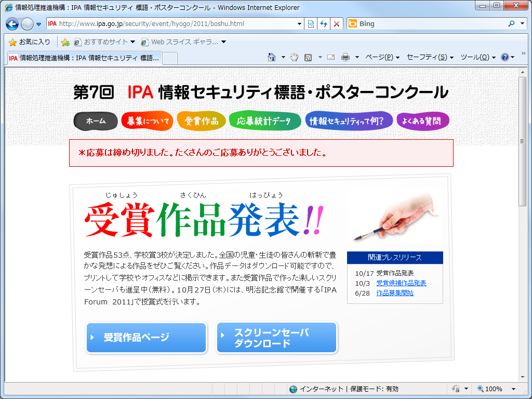Click the 受賞作品ページ button
The width and height of the screenshot is (532, 399).
tap(146, 338)
